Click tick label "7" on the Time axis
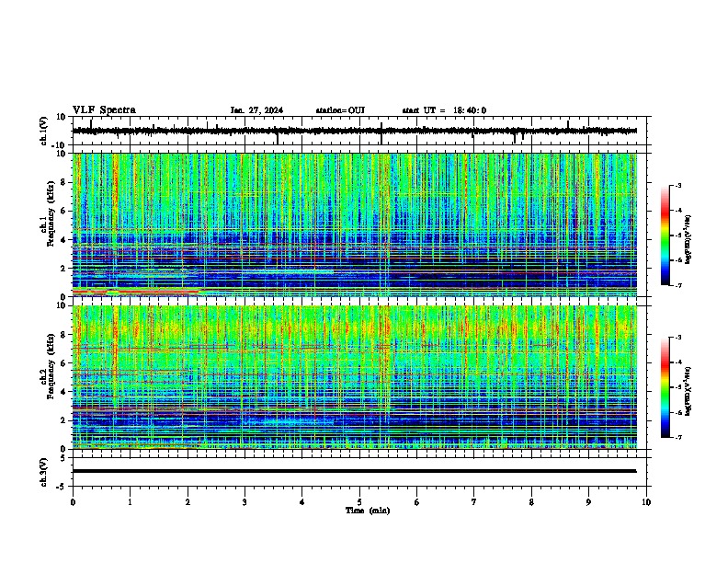 (x=474, y=502)
